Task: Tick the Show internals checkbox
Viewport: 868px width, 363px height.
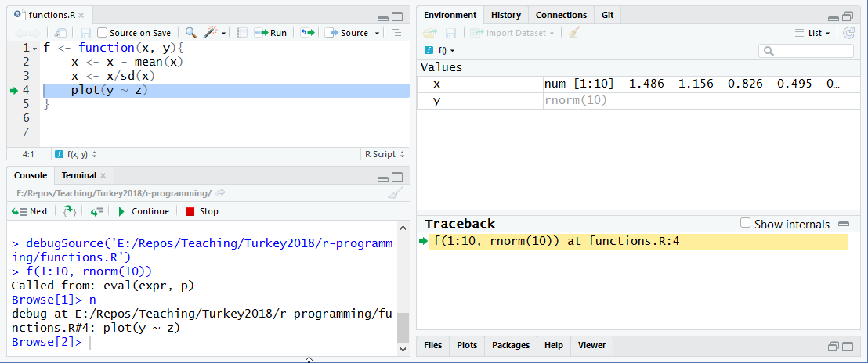Action: coord(746,224)
